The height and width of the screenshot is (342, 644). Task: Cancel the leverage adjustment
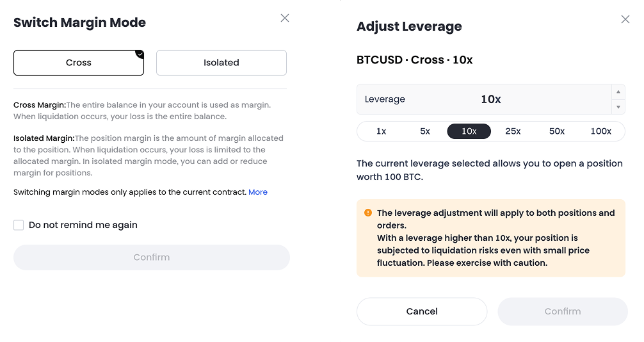tap(422, 311)
